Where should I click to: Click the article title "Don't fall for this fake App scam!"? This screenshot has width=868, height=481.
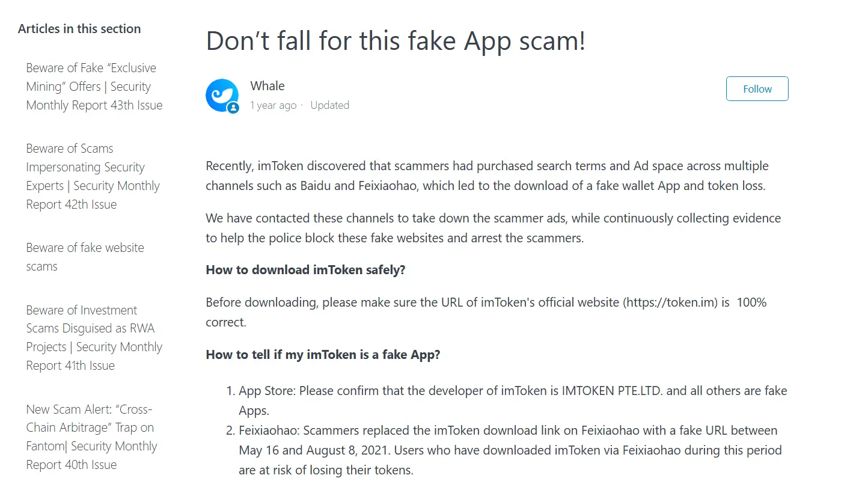pos(396,40)
